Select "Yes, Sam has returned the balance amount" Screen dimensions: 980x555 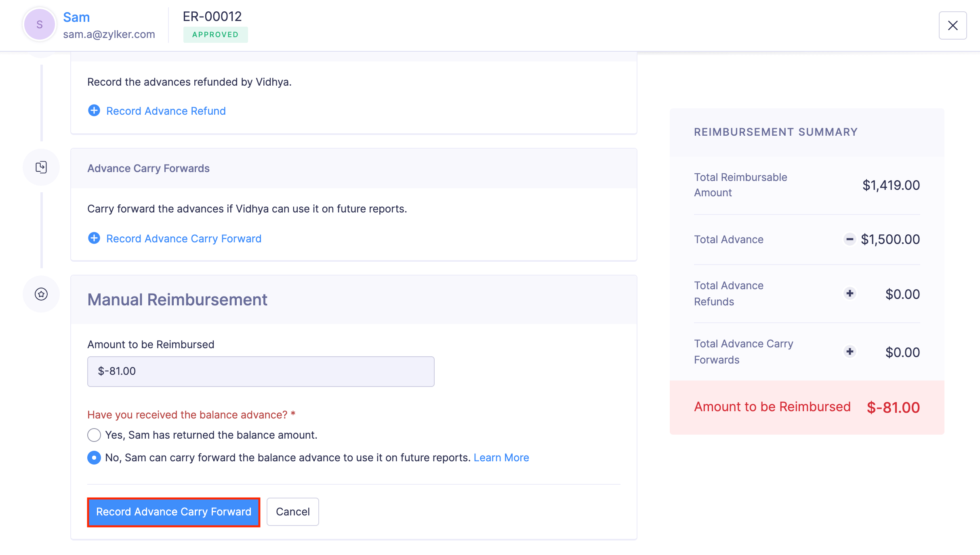click(x=94, y=435)
